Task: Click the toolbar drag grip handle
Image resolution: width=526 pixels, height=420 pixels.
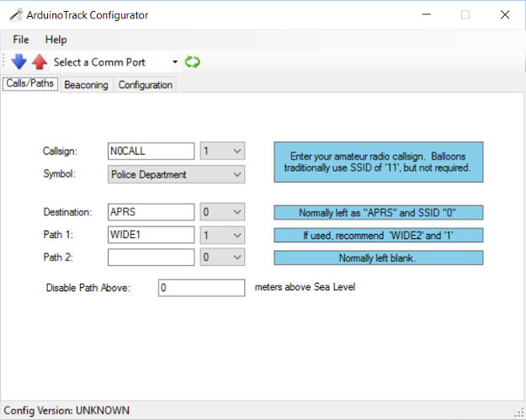Action: (4, 61)
